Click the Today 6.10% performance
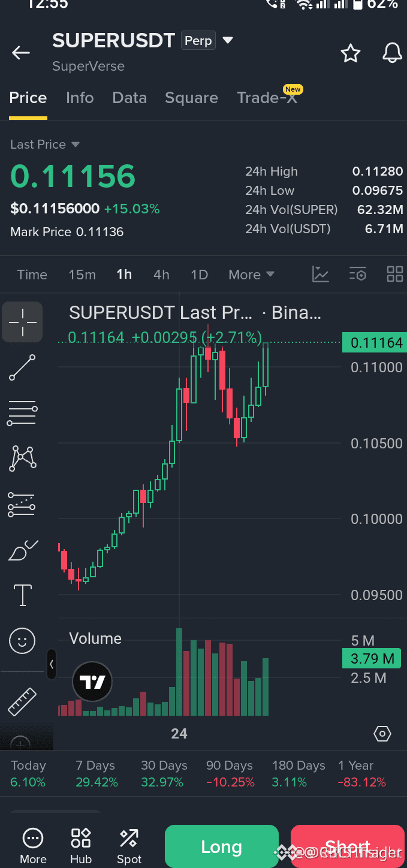Screen dimensions: 407x868 point(28,773)
